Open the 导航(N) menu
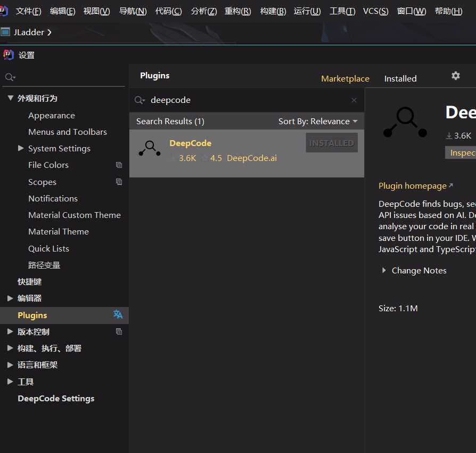This screenshot has height=453, width=476. click(x=133, y=11)
